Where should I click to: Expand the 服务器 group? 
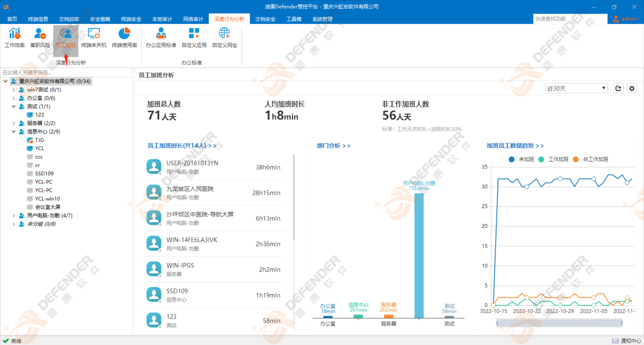[x=13, y=123]
